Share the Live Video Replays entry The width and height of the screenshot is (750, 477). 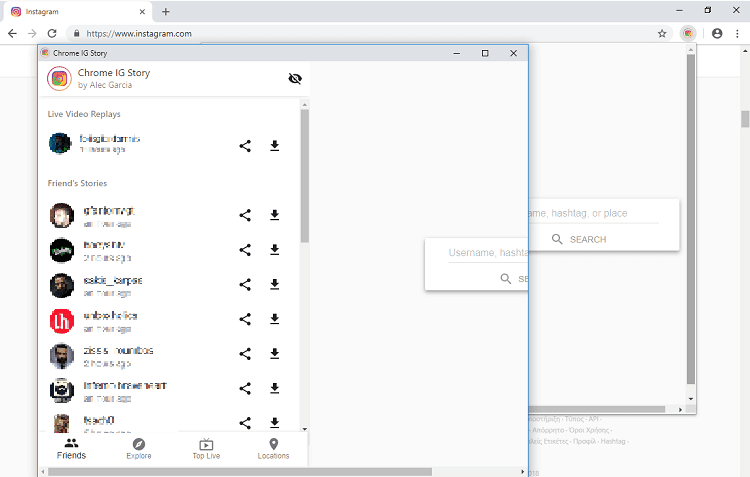point(245,146)
